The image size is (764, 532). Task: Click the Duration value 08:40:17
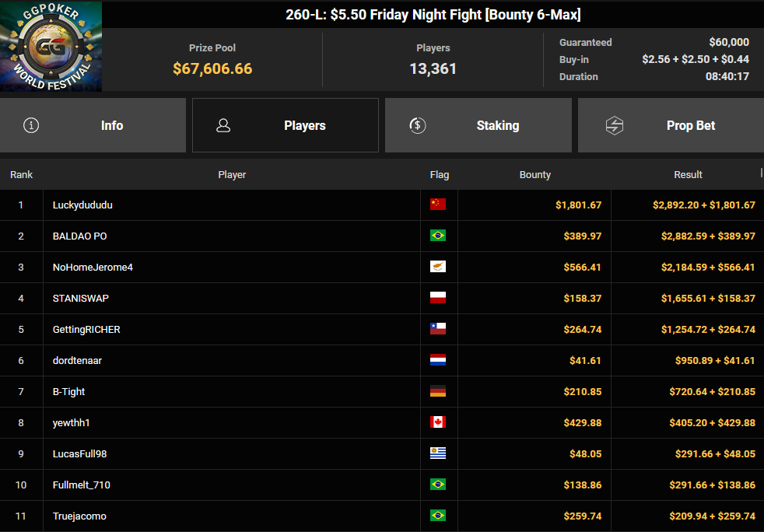tap(727, 76)
